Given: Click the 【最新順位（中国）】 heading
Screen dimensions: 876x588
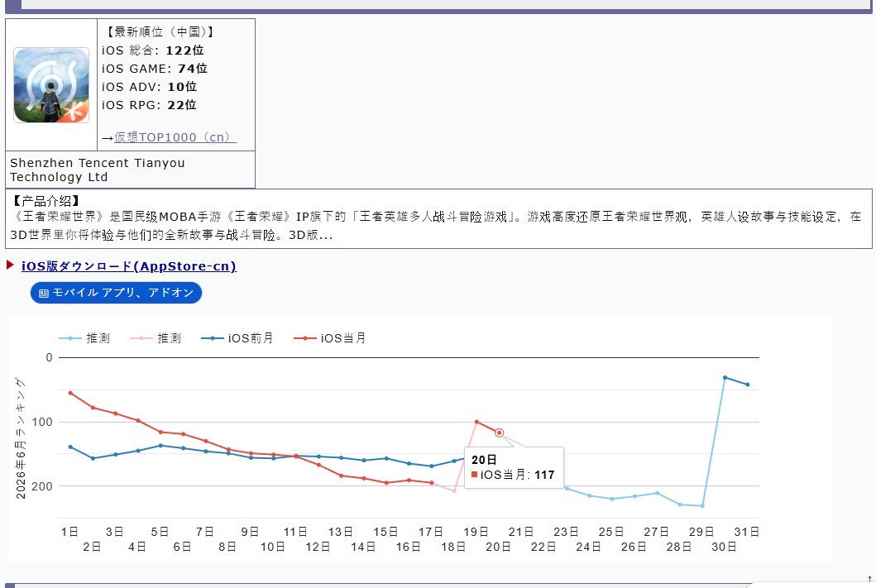Looking at the screenshot, I should click(160, 31).
